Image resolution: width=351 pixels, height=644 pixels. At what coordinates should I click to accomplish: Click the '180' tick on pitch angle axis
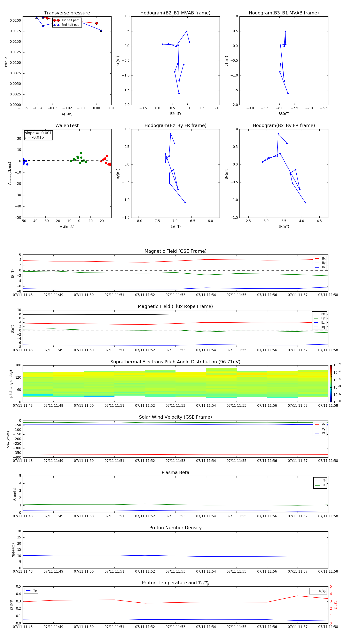pos(18,365)
